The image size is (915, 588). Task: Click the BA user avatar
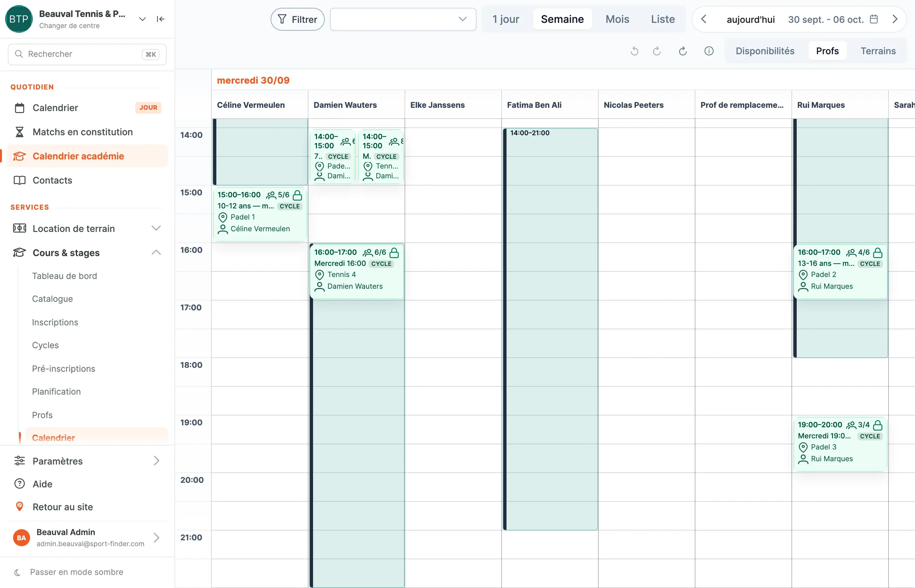coord(21,538)
